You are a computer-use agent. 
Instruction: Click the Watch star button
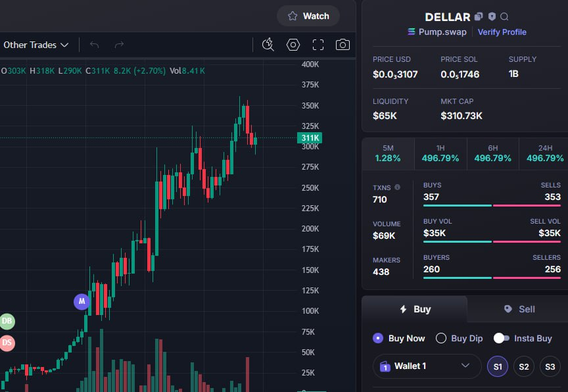[308, 16]
